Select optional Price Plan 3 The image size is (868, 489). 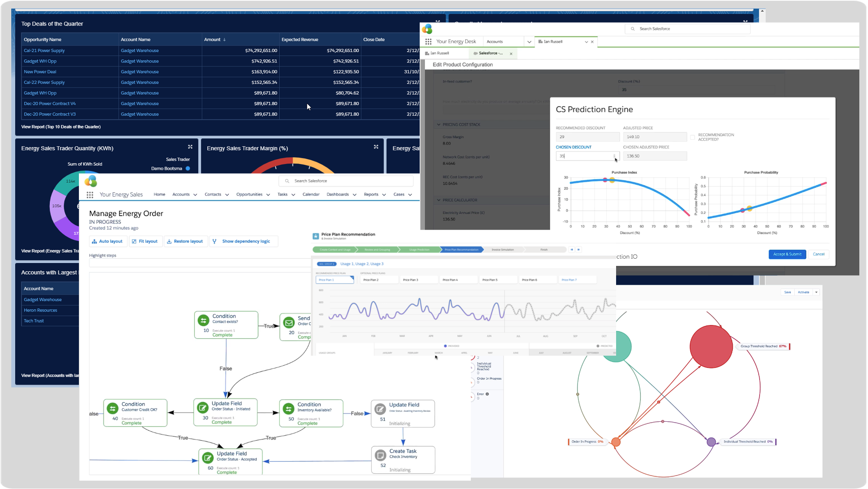pyautogui.click(x=419, y=280)
